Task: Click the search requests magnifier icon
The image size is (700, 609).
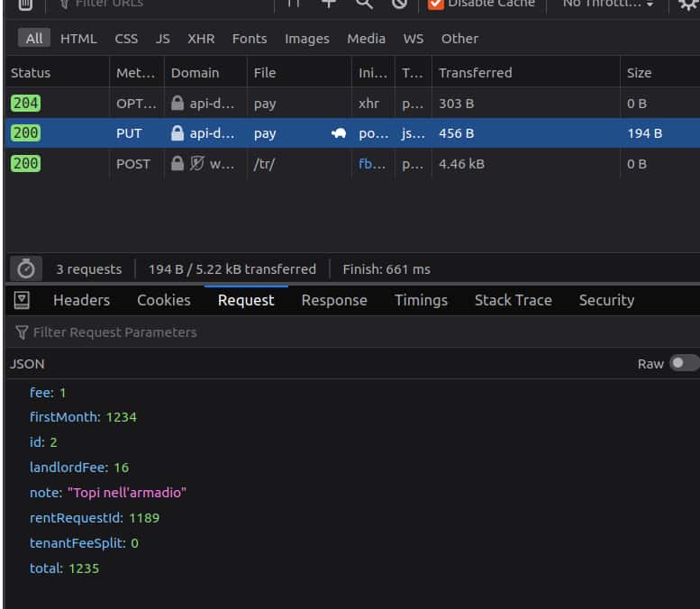Action: (x=364, y=4)
